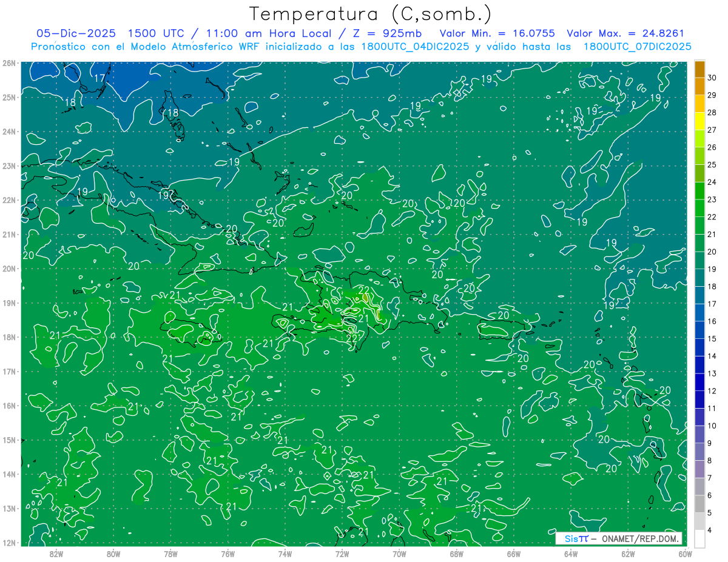Viewport: 728px width, 562px height.
Task: Click the "18N" latitude axis label
Action: (x=8, y=337)
